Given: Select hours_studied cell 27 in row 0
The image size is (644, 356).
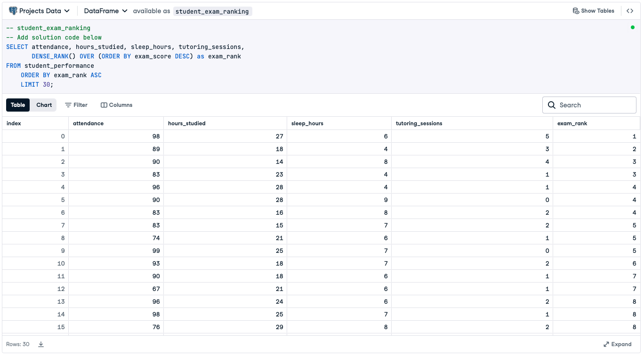Looking at the screenshot, I should [x=225, y=136].
